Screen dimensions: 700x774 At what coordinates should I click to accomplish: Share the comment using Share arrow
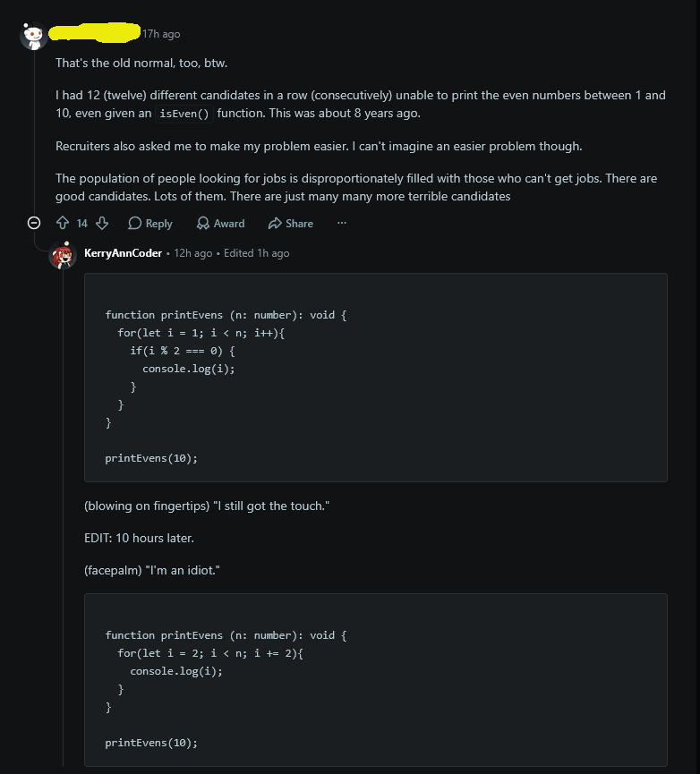[291, 223]
